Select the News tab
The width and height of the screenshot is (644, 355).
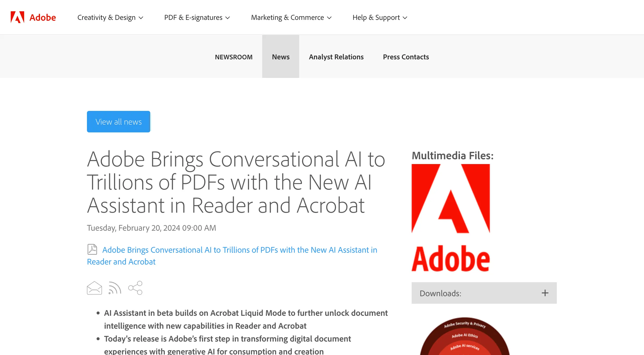point(281,56)
